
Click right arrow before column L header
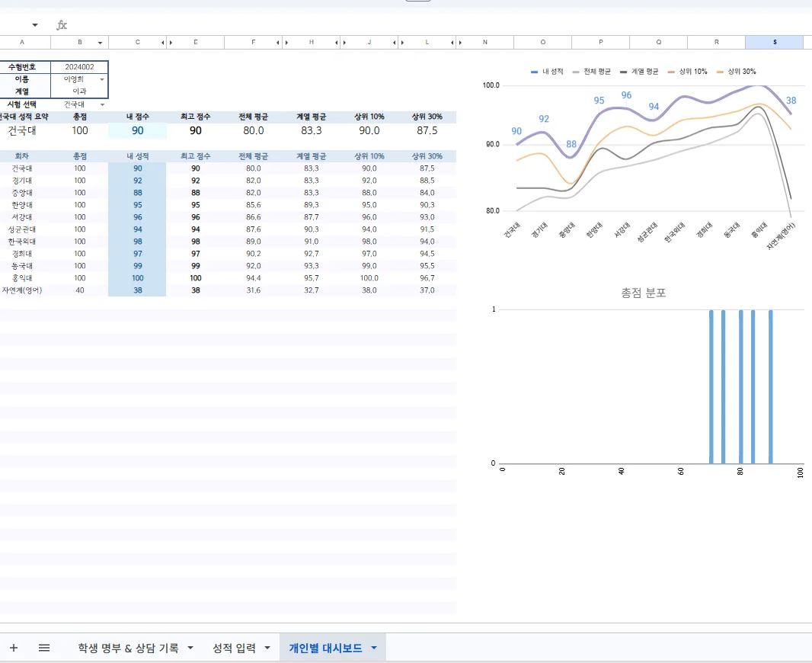pos(402,43)
